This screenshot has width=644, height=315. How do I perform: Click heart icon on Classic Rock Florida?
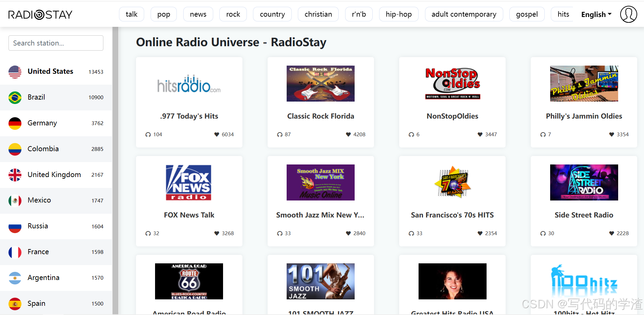coord(348,135)
